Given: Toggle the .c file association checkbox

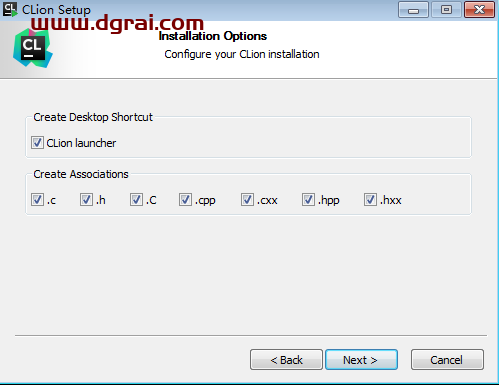Looking at the screenshot, I should pyautogui.click(x=37, y=200).
